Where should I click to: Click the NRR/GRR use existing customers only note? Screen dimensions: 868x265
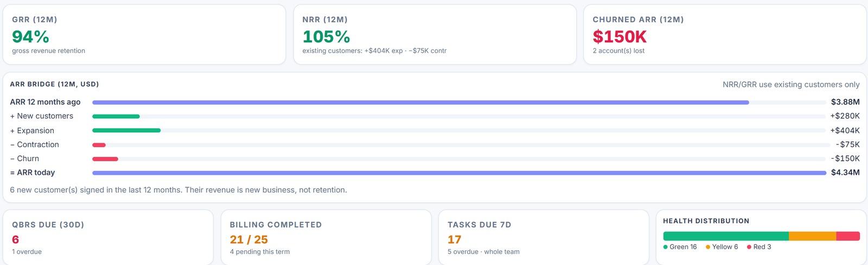[791, 84]
